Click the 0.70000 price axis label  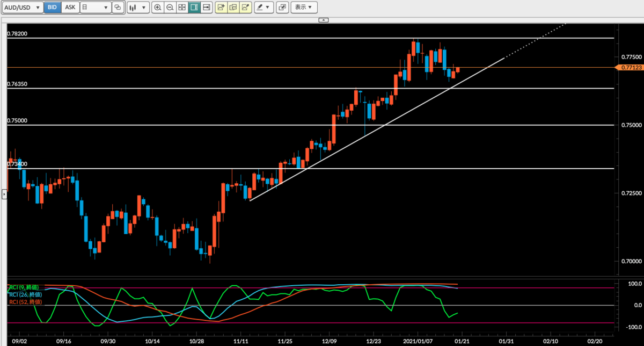[x=631, y=261]
